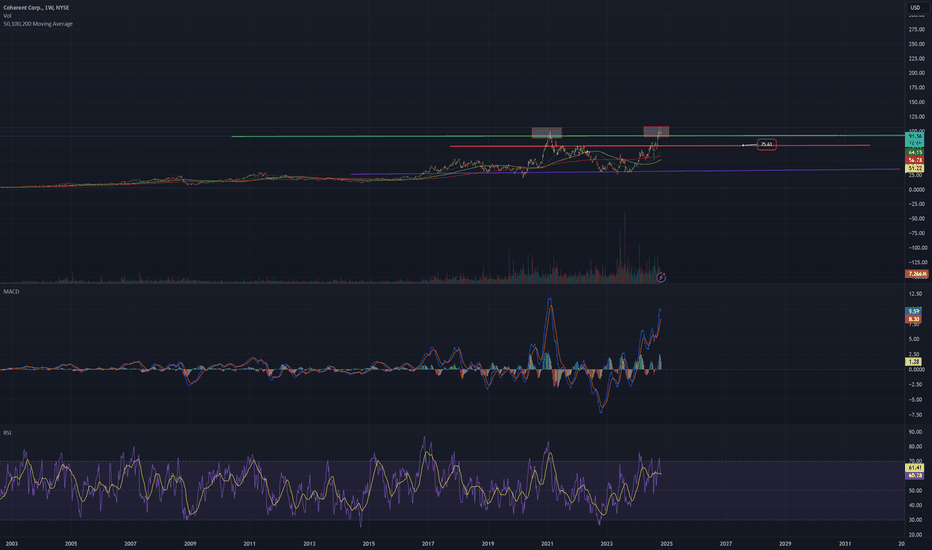Image resolution: width=932 pixels, height=550 pixels.
Task: Click the 2013 label on time axis
Action: [x=309, y=543]
